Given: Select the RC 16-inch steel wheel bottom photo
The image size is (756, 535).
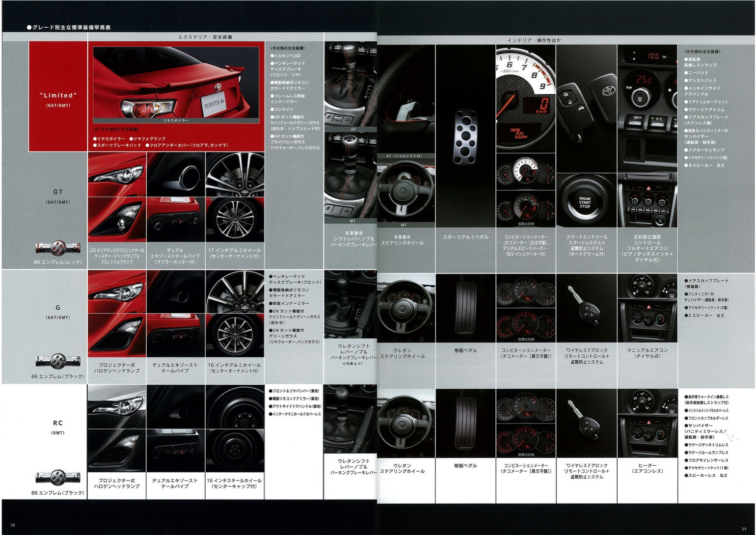Looking at the screenshot, I should (x=235, y=451).
